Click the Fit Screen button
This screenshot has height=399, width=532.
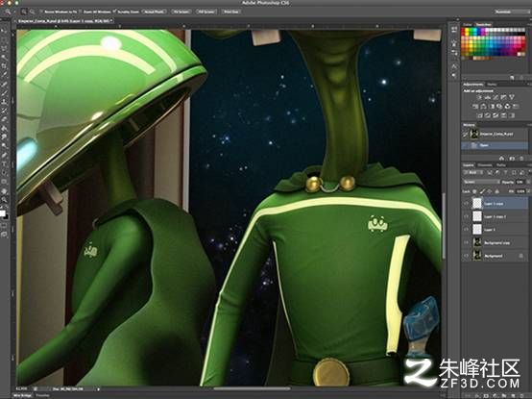click(181, 12)
